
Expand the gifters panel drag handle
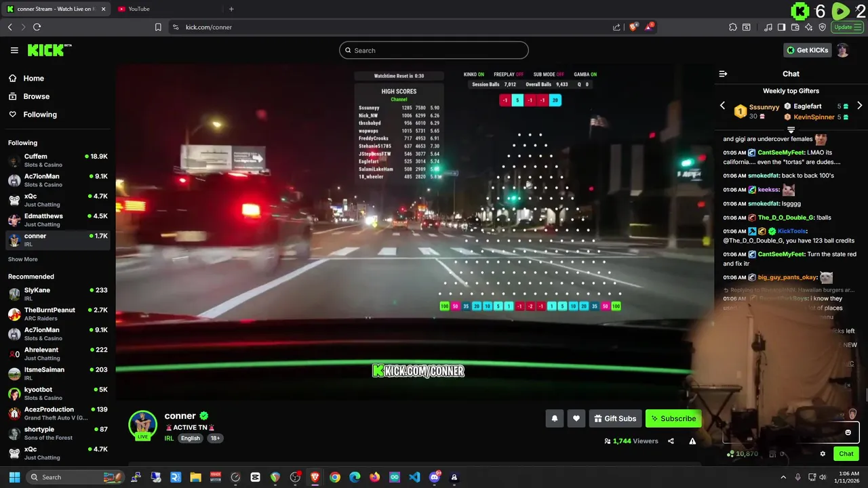791,129
